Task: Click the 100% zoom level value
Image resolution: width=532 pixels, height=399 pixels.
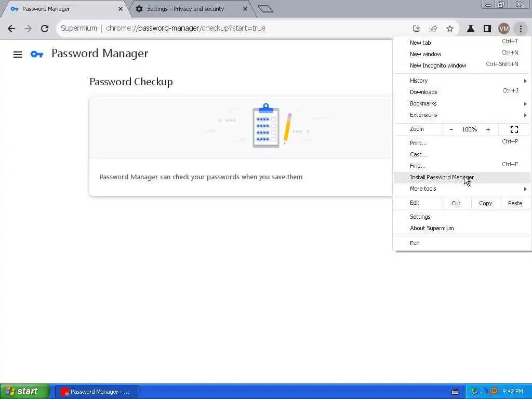Action: (x=470, y=129)
